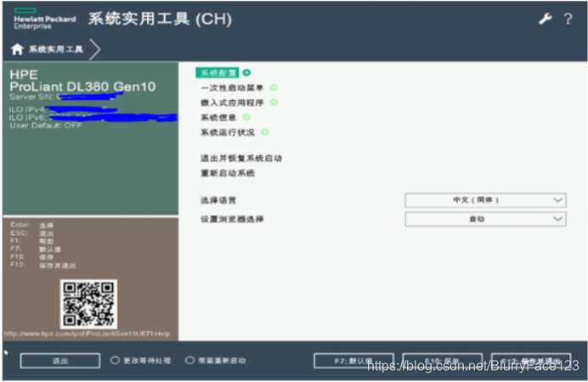Click the QR code help image
The height and width of the screenshot is (382, 588).
pos(88,304)
